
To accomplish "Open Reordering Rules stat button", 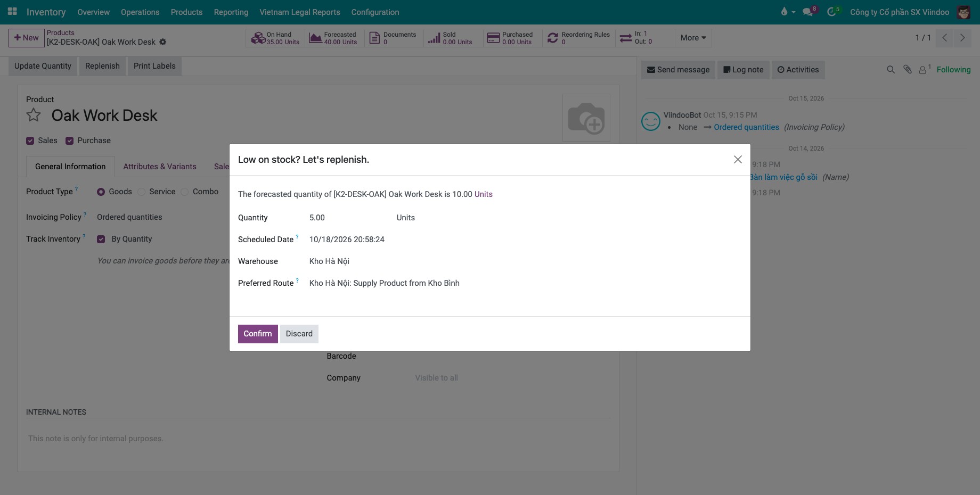I will pos(579,38).
